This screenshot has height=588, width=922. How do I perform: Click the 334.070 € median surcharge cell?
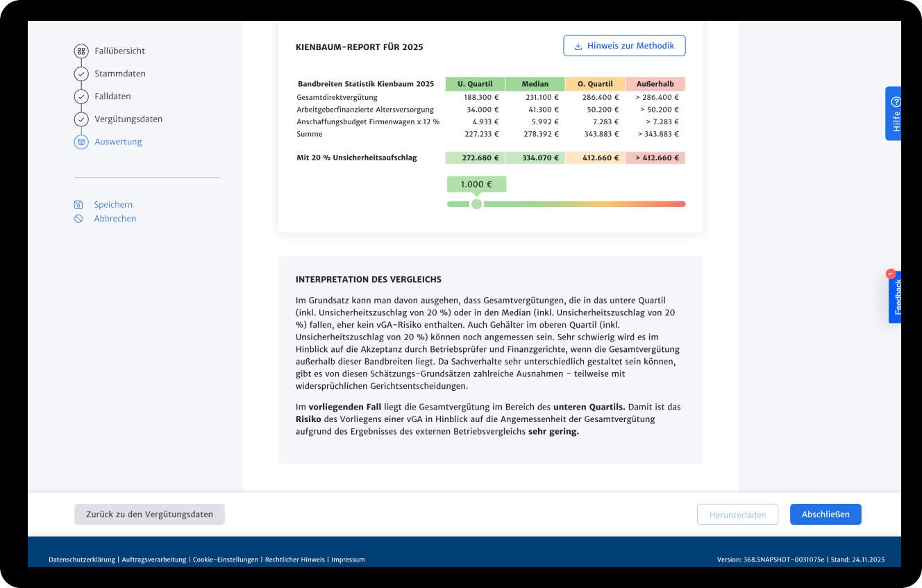coord(535,158)
